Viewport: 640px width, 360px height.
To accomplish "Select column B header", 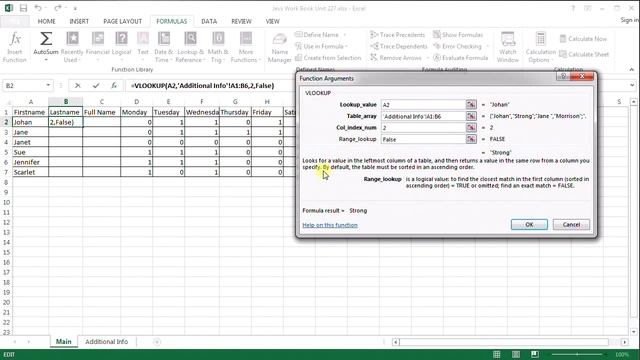I will [65, 101].
